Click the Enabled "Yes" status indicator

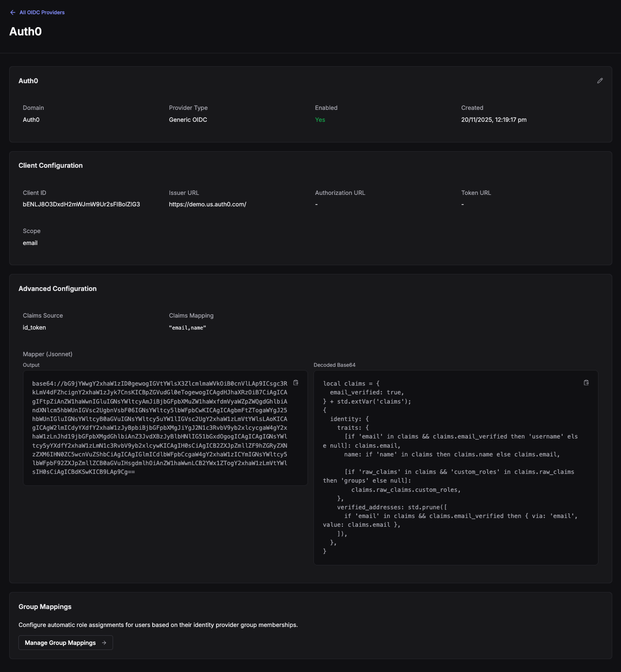click(x=319, y=120)
